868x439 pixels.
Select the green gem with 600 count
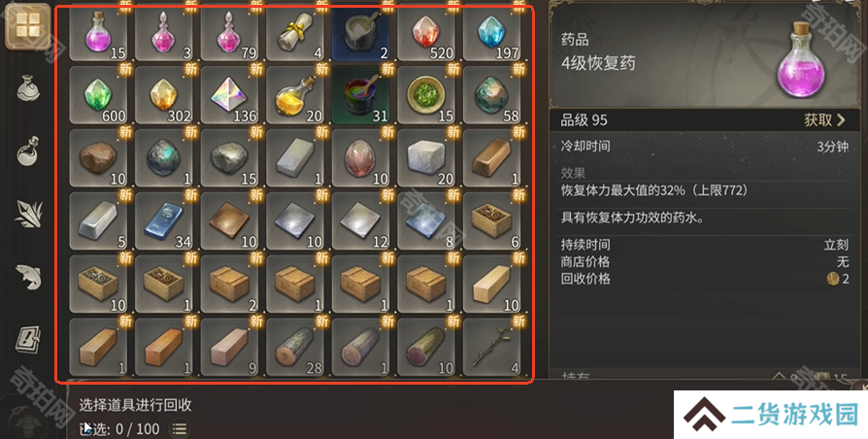pos(98,94)
